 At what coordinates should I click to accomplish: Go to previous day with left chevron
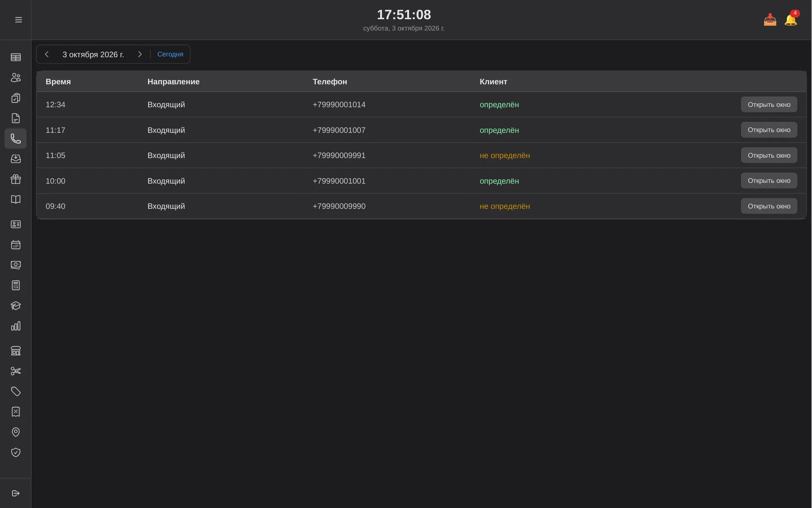point(47,54)
